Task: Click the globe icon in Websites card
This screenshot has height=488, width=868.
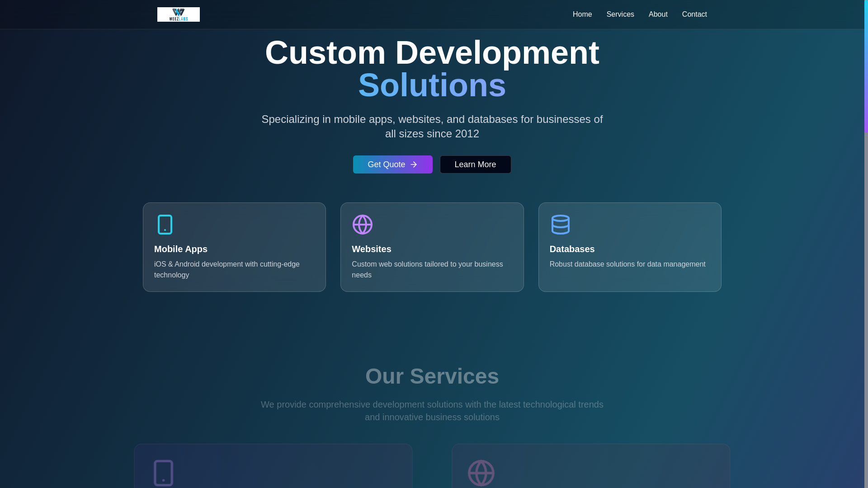Action: click(x=363, y=225)
